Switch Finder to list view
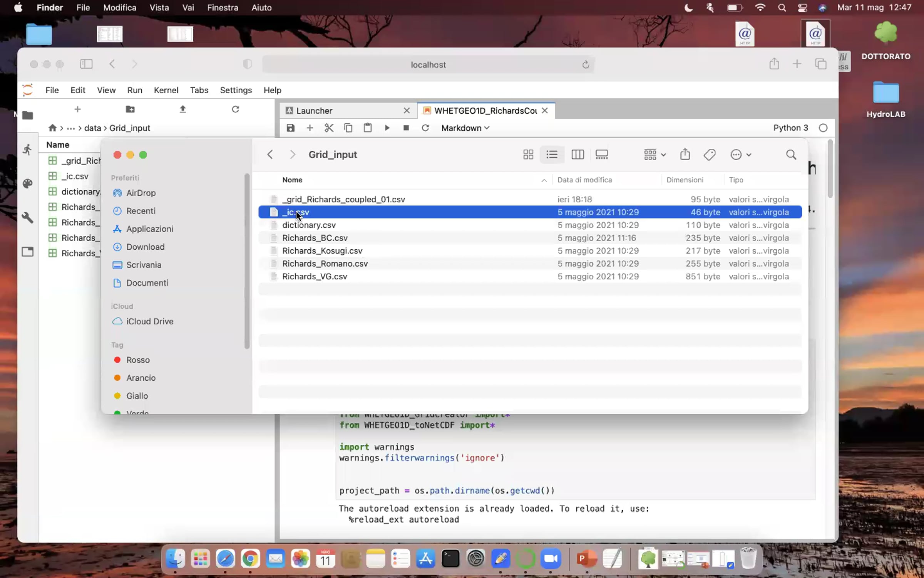 tap(552, 155)
